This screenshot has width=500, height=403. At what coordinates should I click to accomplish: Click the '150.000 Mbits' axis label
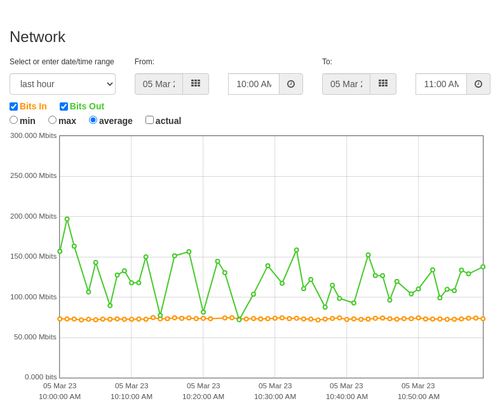pyautogui.click(x=33, y=256)
